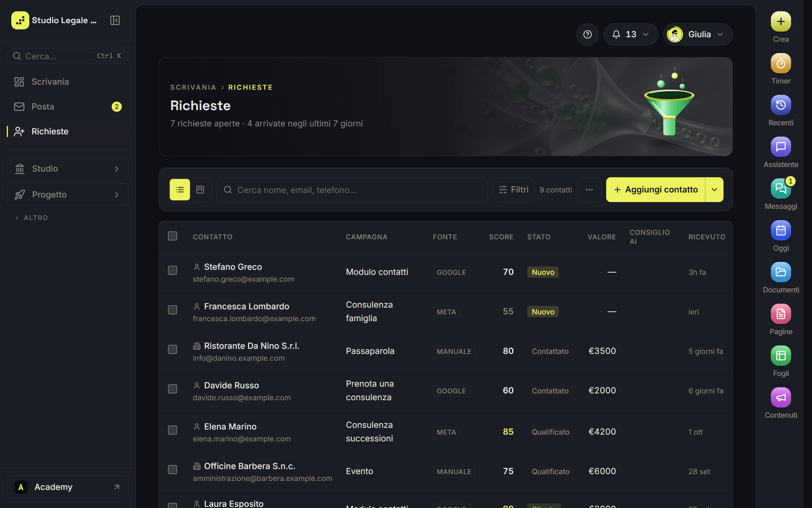Go to Scrivania in sidebar
The height and width of the screenshot is (508, 812).
(68, 82)
